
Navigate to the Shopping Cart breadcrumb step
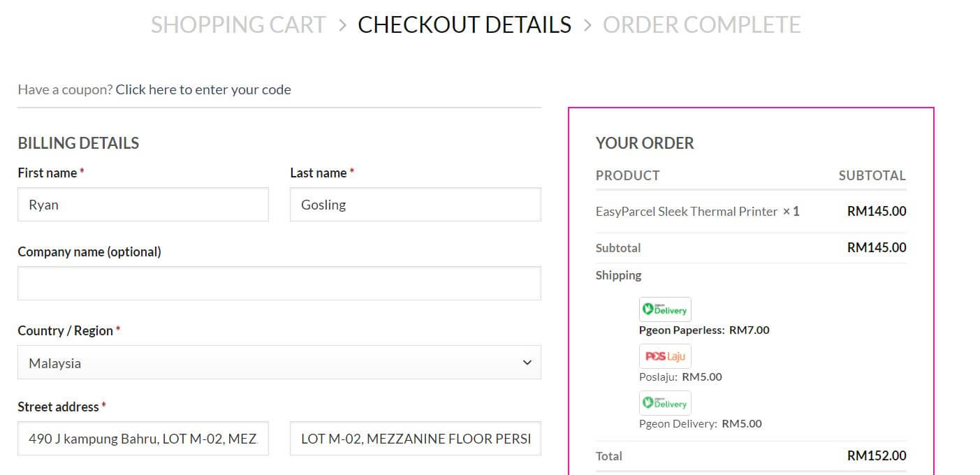(x=238, y=24)
